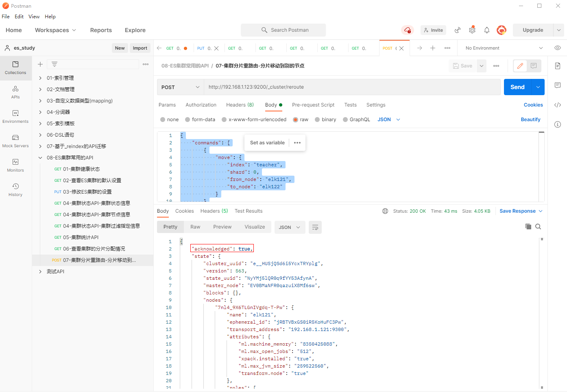Toggle the environment quick look eye
Viewport: 567px width, 392px height.
(x=558, y=48)
